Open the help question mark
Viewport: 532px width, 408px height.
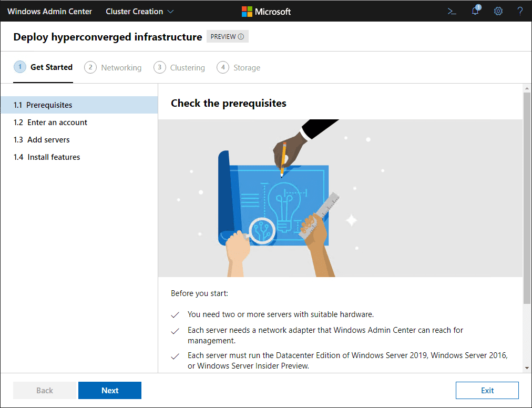click(520, 11)
